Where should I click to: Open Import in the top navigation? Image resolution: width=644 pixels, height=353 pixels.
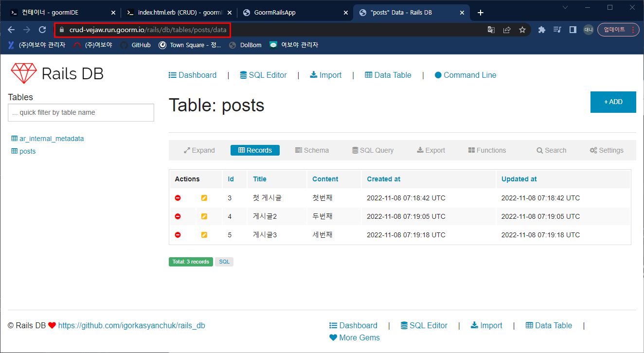[326, 75]
